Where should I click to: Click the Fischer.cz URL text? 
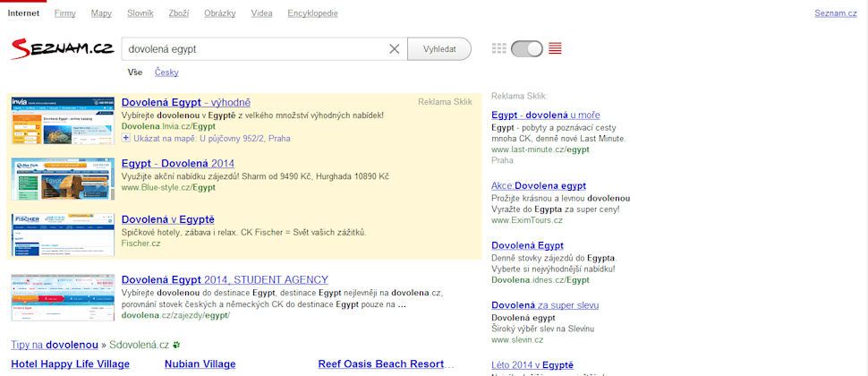pos(140,243)
